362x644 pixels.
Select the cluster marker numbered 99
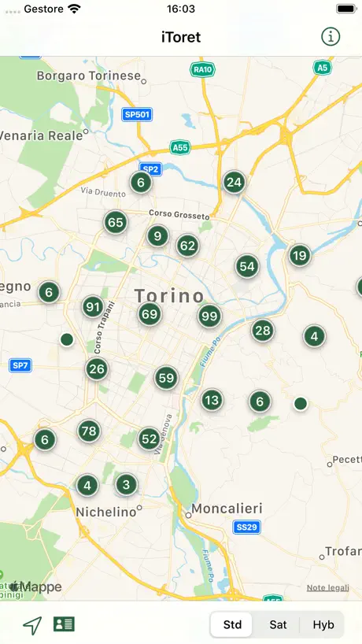[x=210, y=316]
